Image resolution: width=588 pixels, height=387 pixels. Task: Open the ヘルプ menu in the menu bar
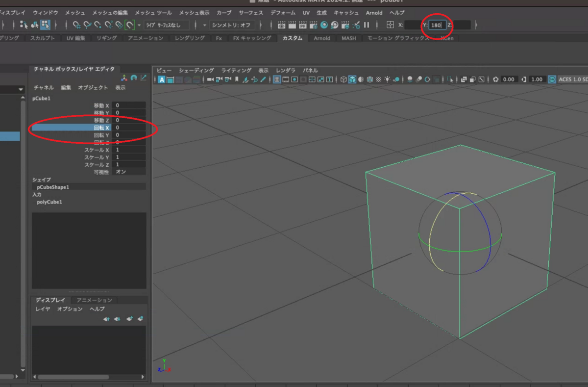coord(397,13)
